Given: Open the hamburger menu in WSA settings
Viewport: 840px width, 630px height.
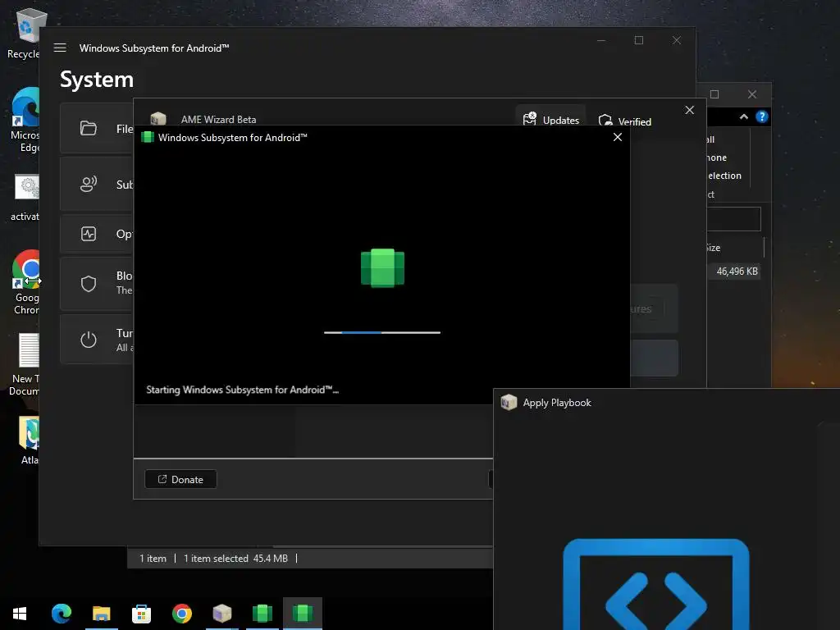Looking at the screenshot, I should pyautogui.click(x=60, y=48).
